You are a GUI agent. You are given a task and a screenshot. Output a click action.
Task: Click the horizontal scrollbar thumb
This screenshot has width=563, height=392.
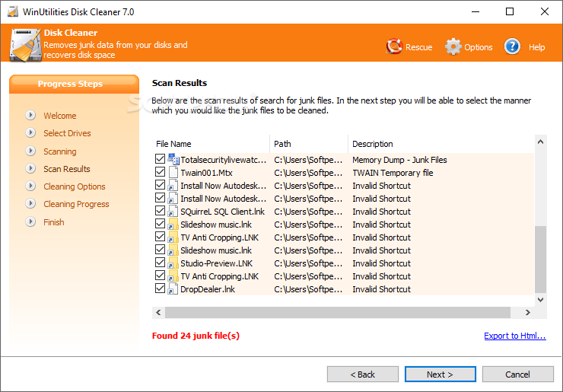[338, 312]
